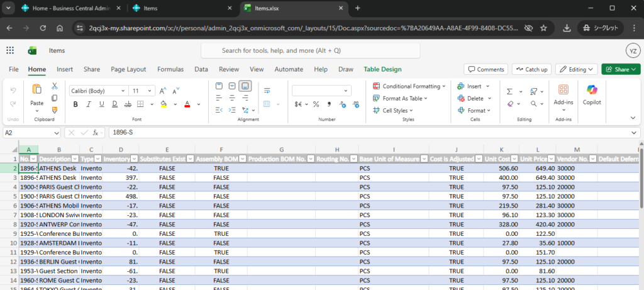
Task: Switch to the Formulas ribbon tab
Action: pos(170,69)
